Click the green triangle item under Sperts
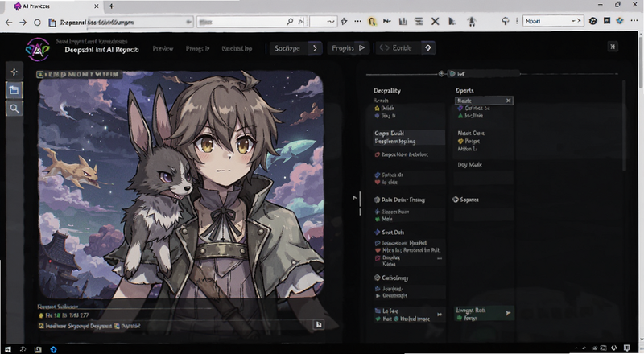The width and height of the screenshot is (644, 354). click(471, 116)
